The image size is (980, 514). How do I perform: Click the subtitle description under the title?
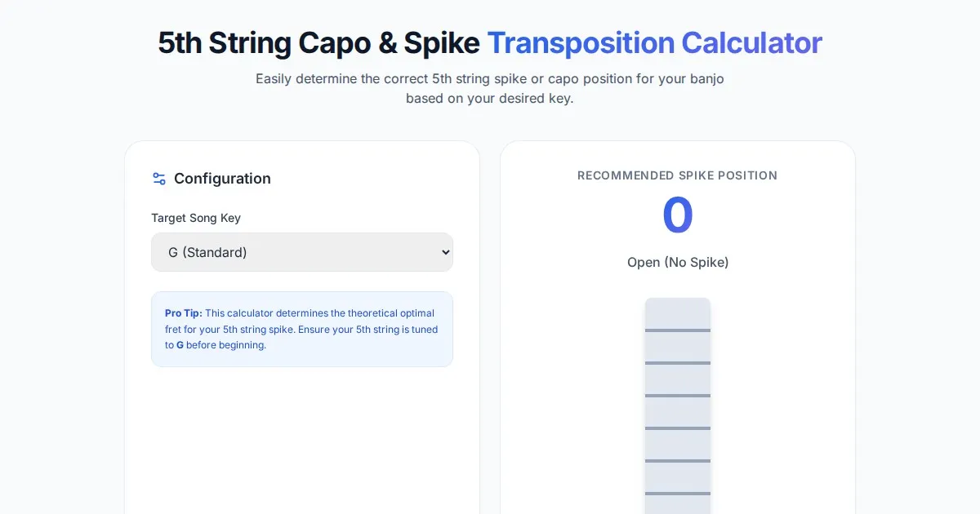click(x=490, y=89)
